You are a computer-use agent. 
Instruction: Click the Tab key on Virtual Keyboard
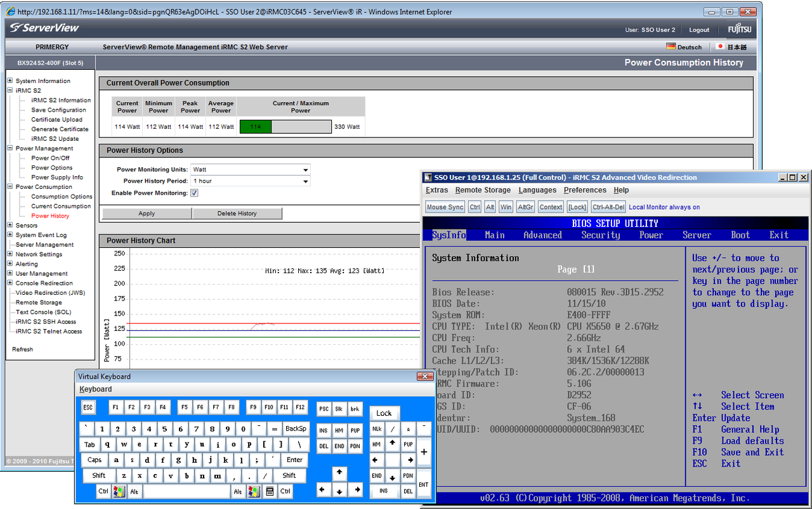90,444
